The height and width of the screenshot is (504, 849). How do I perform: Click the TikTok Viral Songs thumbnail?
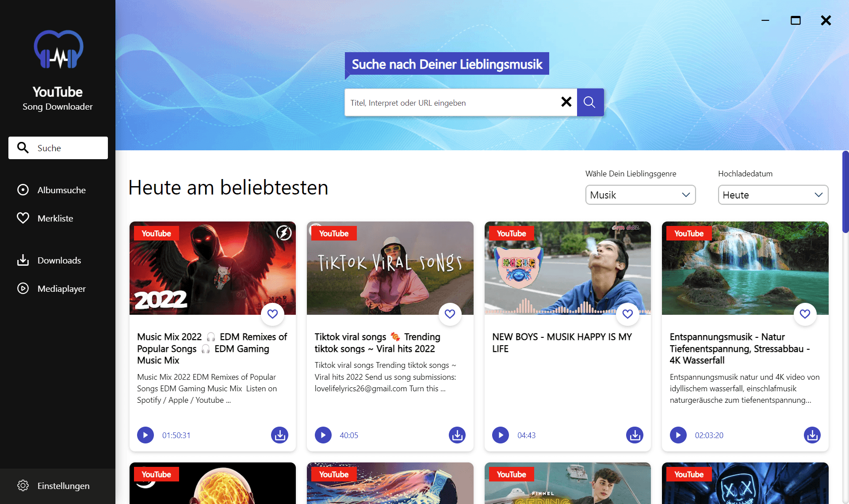click(390, 268)
